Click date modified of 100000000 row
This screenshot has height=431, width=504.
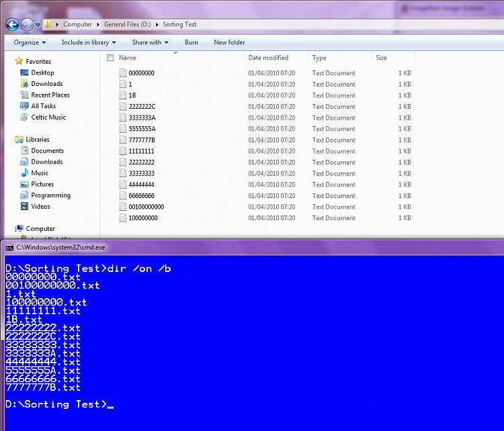click(271, 218)
